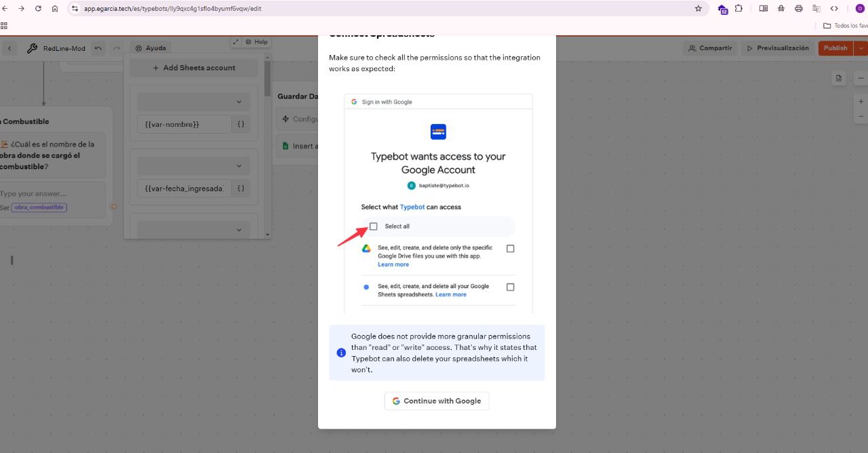Viewport: 868px width, 453px height.
Task: Click the document icon on canvas toolbar
Action: [x=839, y=78]
